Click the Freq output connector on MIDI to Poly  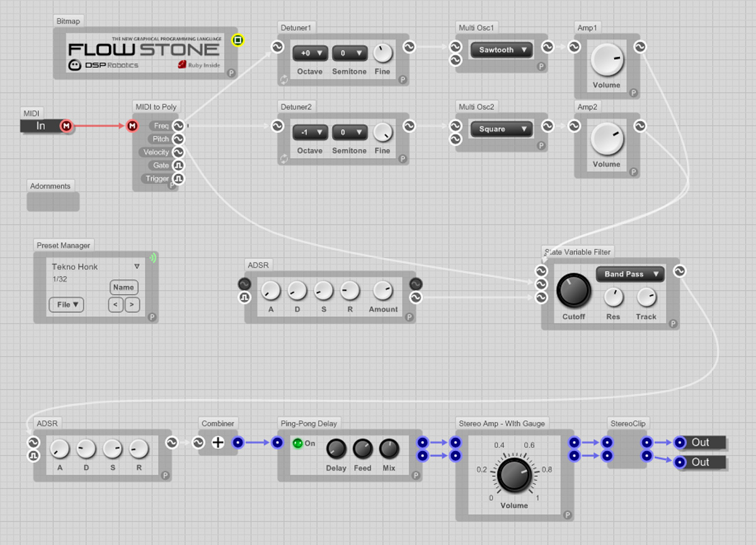[x=178, y=126]
